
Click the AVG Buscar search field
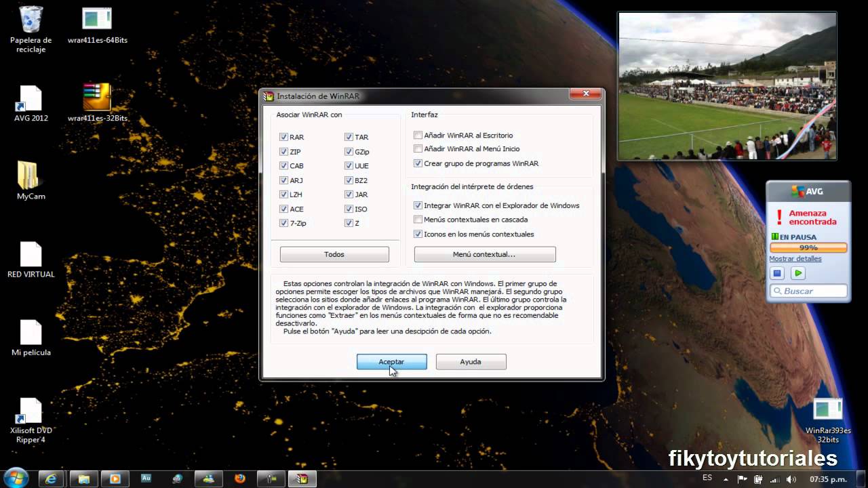[x=808, y=291]
